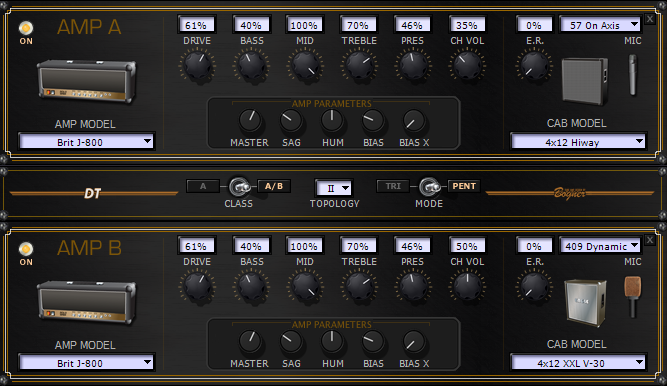Toggle the Amp A ON power light
This screenshot has width=667, height=386.
[26, 28]
